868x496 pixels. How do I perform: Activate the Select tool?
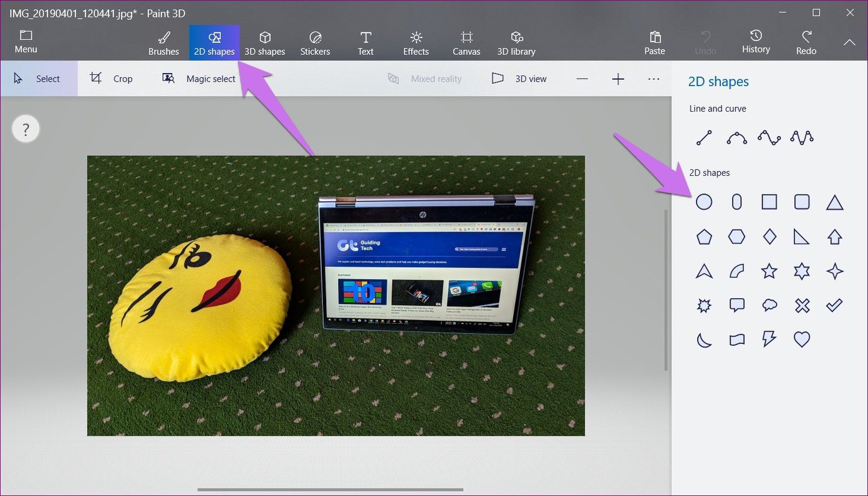39,79
